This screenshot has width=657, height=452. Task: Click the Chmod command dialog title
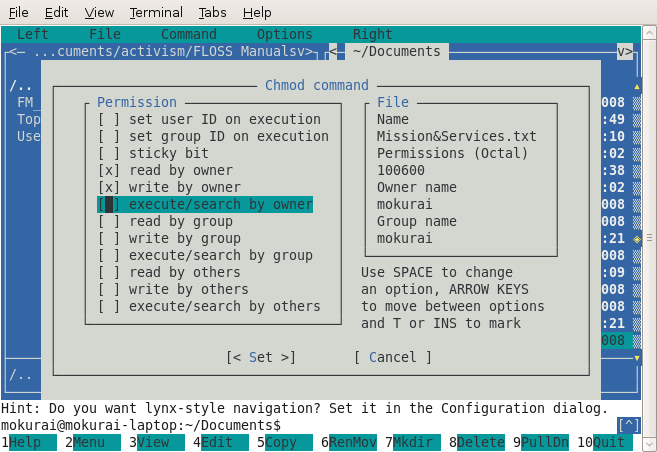click(317, 85)
